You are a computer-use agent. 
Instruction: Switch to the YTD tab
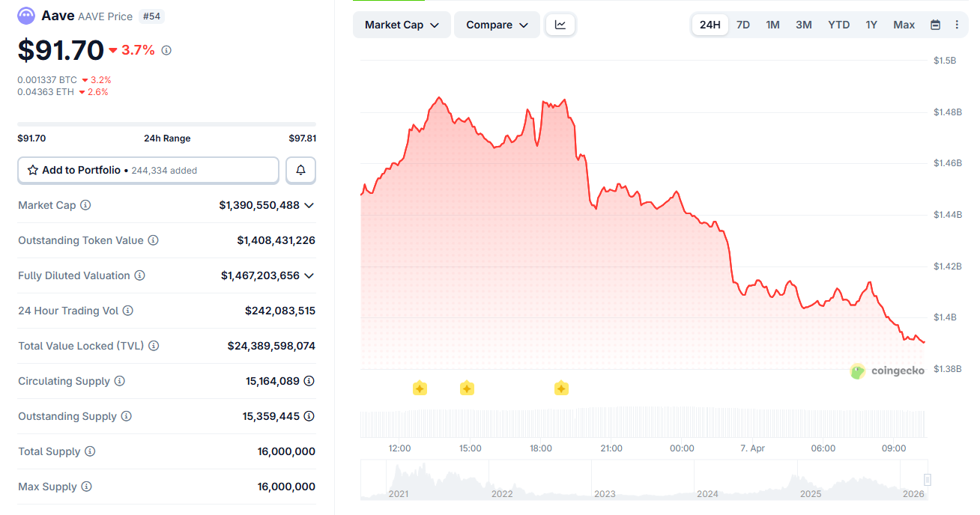[x=838, y=24]
